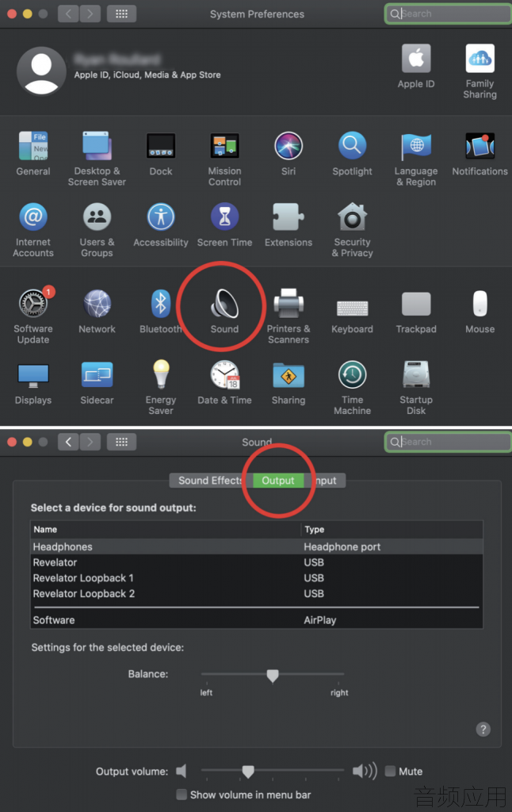Open the General preferences pane
Image resolution: width=512 pixels, height=812 pixels.
coord(33,154)
